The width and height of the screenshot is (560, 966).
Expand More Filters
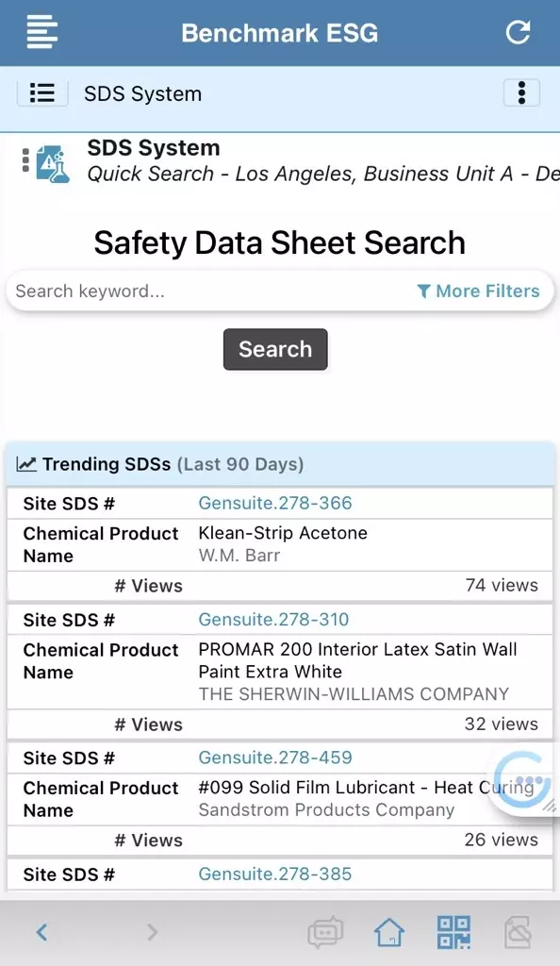[478, 291]
